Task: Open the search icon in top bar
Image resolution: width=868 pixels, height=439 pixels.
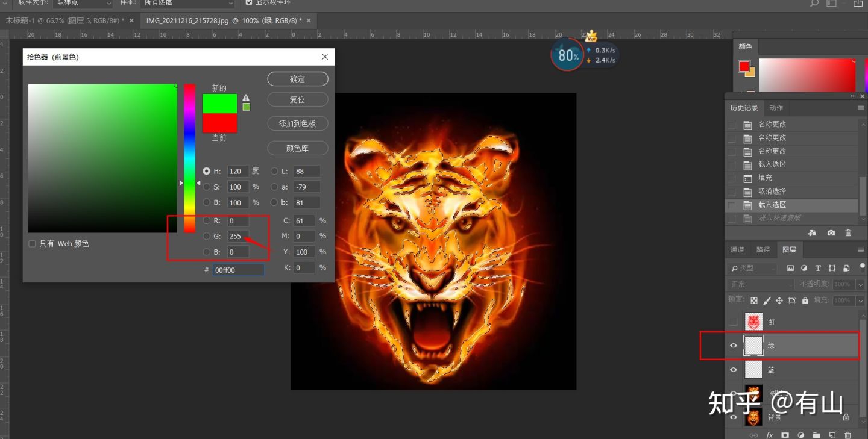Action: pyautogui.click(x=814, y=3)
